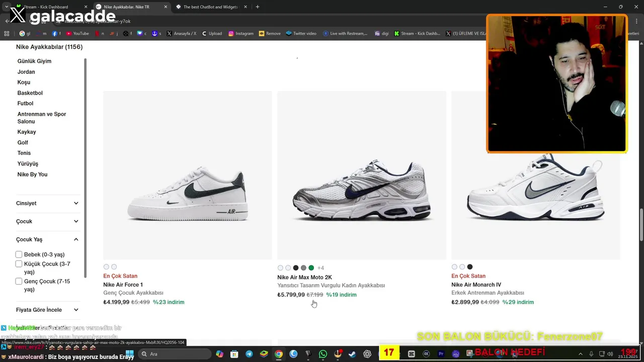Open Microsoft Store from the taskbar

coord(234,354)
